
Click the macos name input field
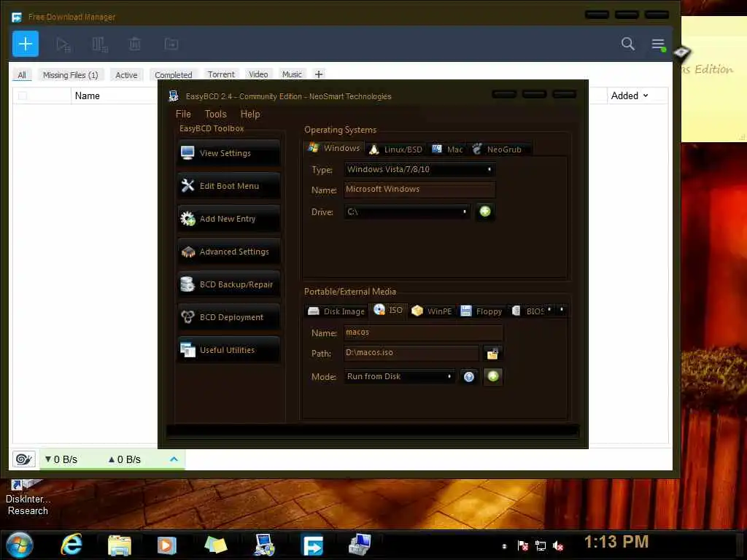point(423,332)
